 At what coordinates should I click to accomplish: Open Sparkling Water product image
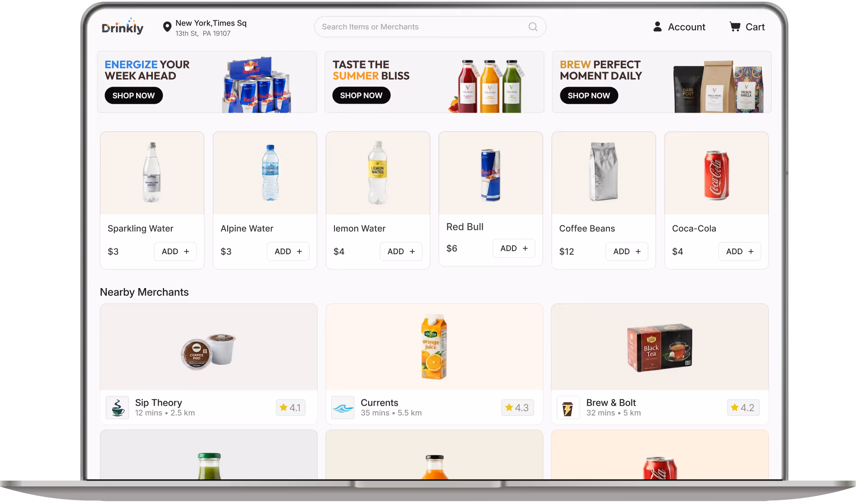point(152,173)
